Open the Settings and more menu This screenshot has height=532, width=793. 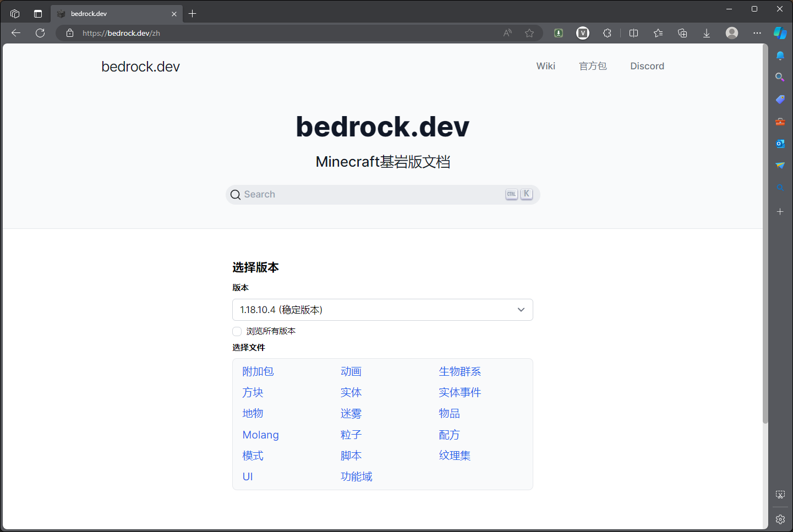757,33
